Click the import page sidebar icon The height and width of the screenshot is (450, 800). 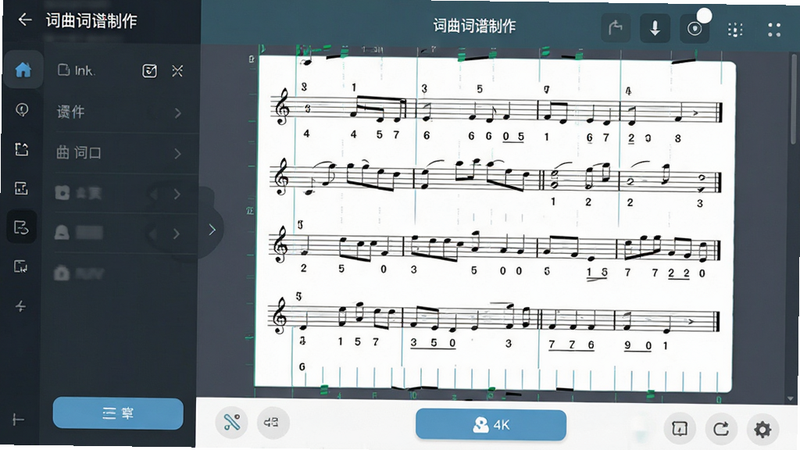click(21, 266)
